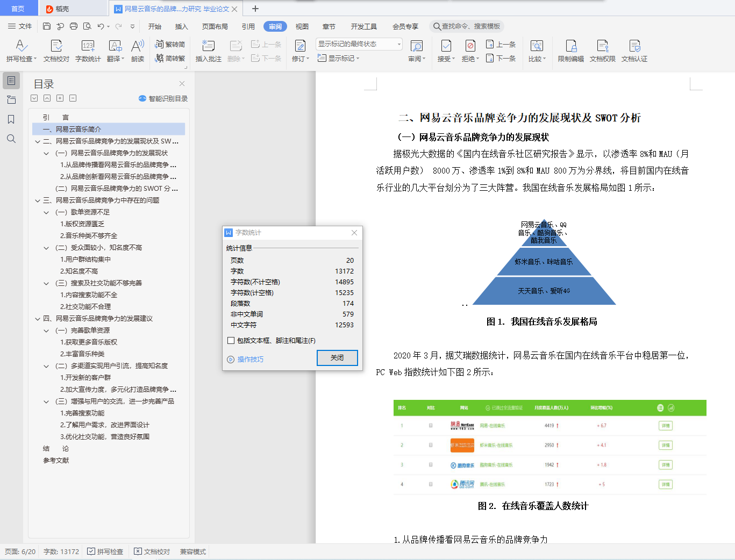
Task: Collapse the 三、网易云音乐品牌竞争力中存在的问题 node
Action: (x=38, y=200)
